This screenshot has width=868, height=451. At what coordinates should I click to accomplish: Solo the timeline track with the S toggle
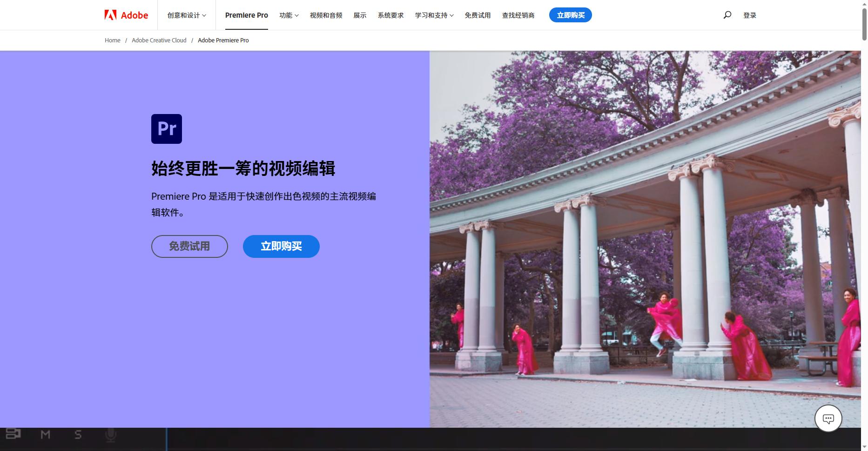click(78, 435)
